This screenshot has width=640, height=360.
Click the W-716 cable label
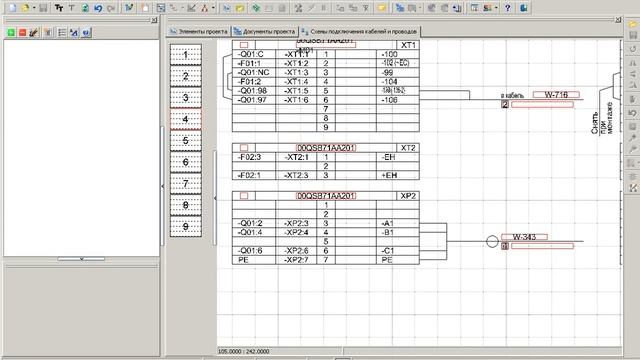[x=556, y=95]
